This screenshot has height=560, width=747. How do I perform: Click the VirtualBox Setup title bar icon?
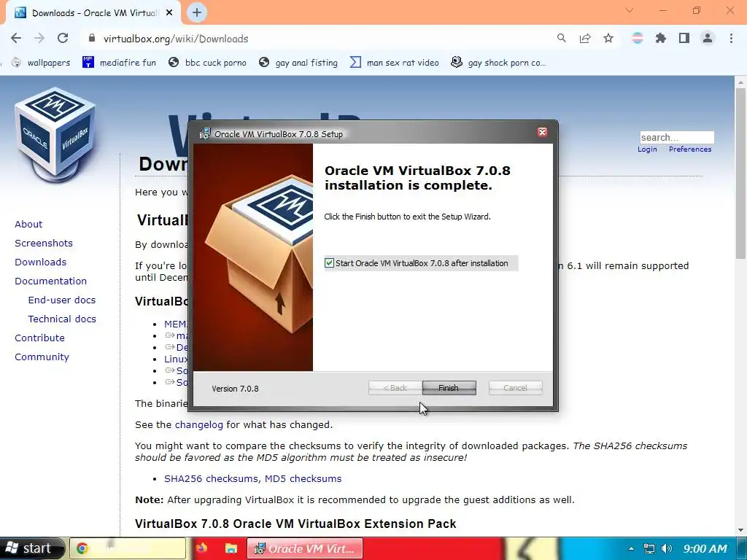point(205,134)
